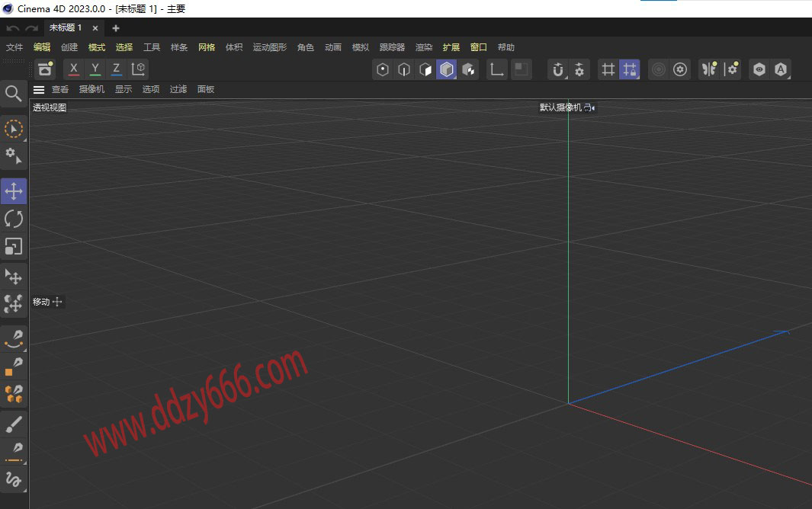Open the viewport 摄像机 menu
Screen dimensions: 812x509
tap(91, 90)
